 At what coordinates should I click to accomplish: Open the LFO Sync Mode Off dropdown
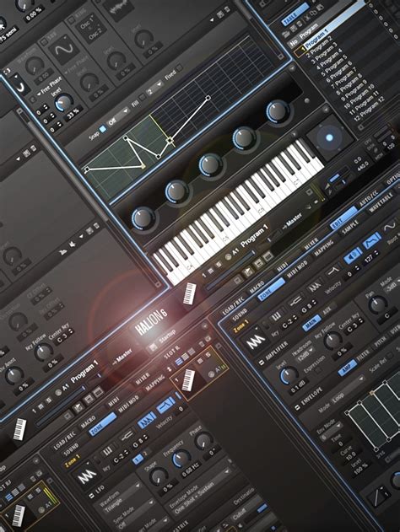[136, 516]
